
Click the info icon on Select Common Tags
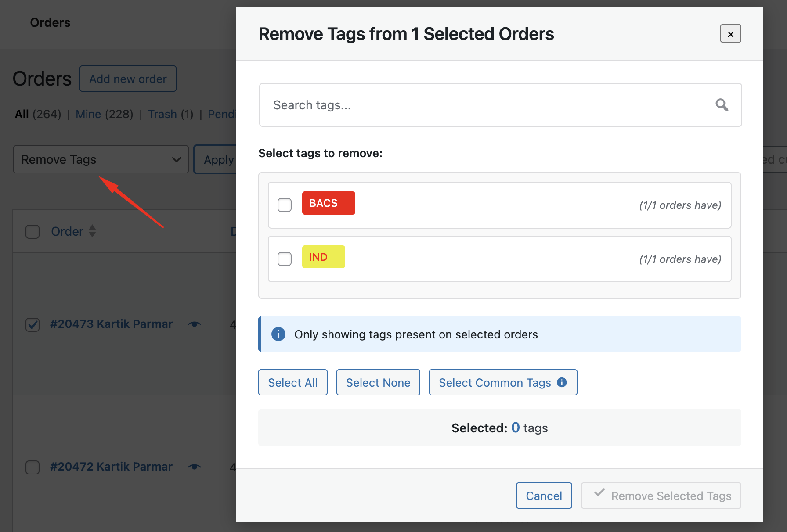(562, 382)
